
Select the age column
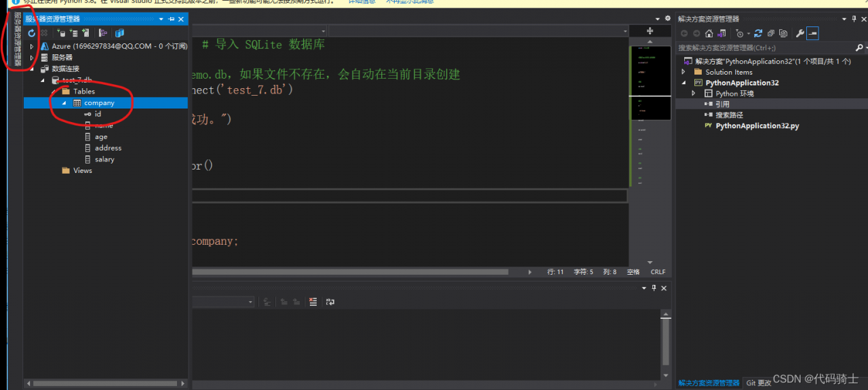tap(101, 137)
